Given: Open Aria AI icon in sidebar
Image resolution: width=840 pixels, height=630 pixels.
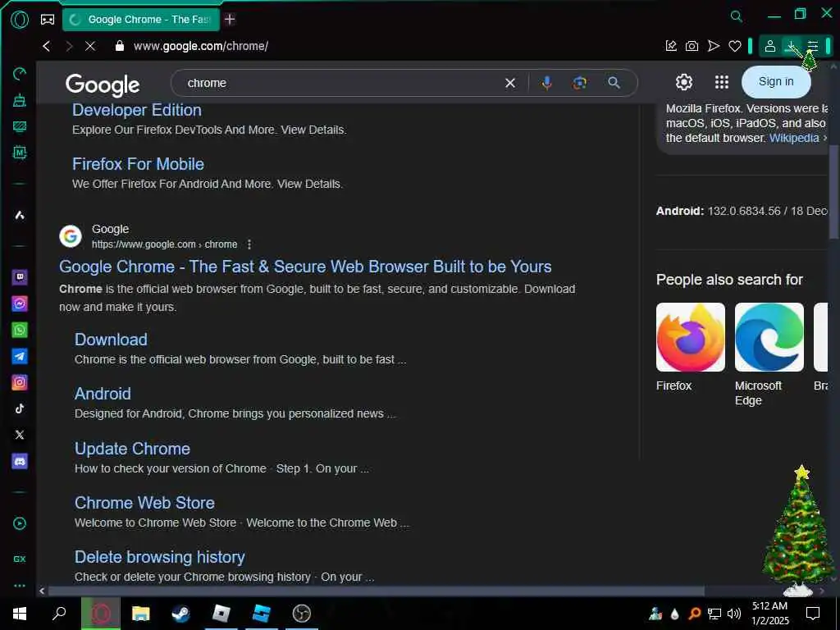Looking at the screenshot, I should pos(20,216).
